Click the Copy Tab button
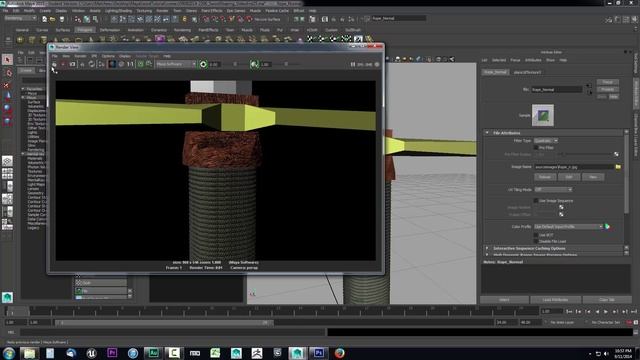This screenshot has width=640, height=360. (x=607, y=300)
